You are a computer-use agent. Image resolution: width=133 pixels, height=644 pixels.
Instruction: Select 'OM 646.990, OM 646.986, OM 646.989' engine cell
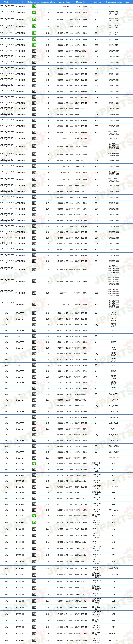114,146
